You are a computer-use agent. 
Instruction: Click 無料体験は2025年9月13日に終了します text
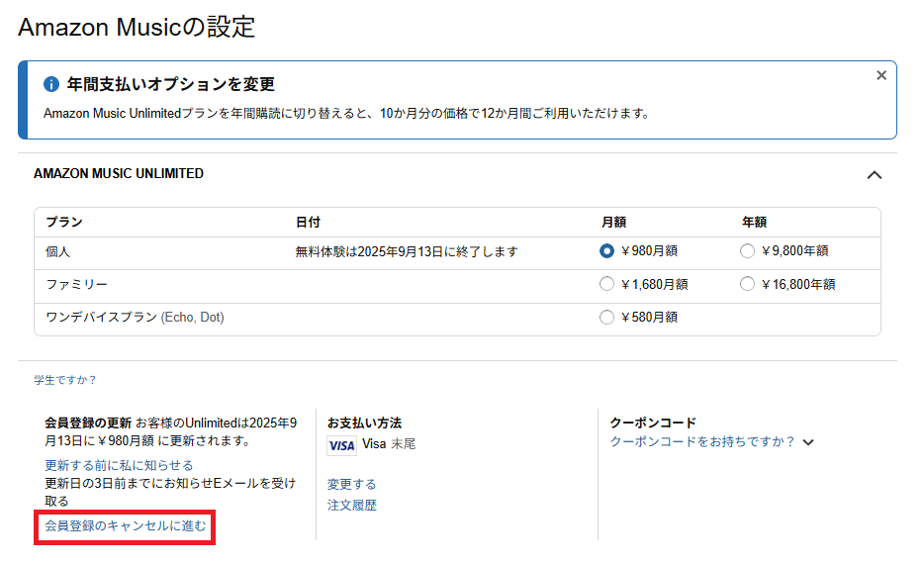tap(407, 251)
